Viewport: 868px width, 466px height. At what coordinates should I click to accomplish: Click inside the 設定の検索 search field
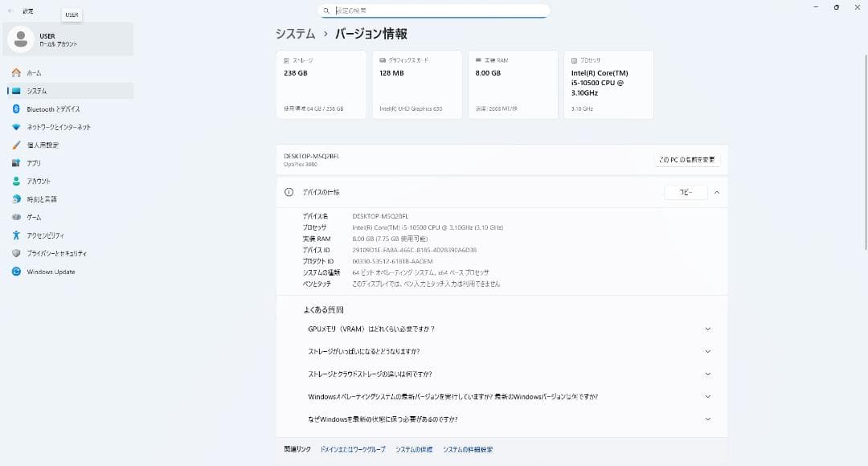434,10
